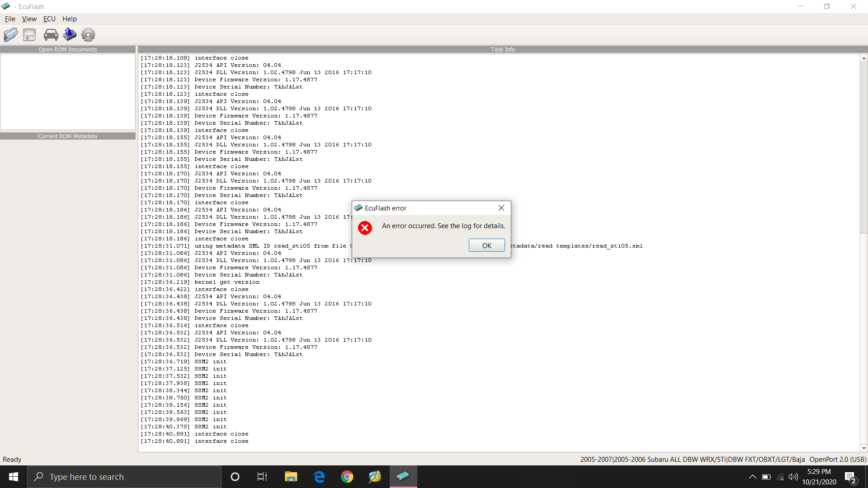The image size is (868, 488).
Task: Launch Microsoft Edge from the taskbar
Action: pyautogui.click(x=319, y=477)
